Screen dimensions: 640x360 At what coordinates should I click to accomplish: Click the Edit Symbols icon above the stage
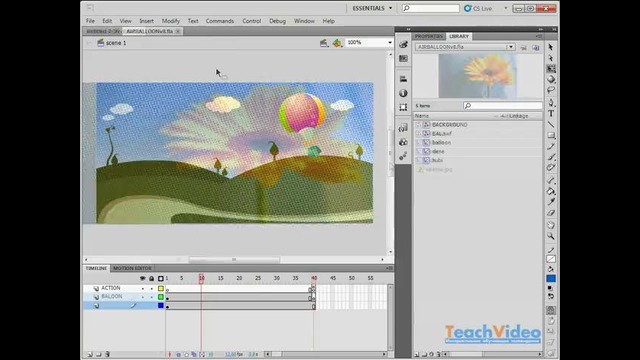point(337,43)
